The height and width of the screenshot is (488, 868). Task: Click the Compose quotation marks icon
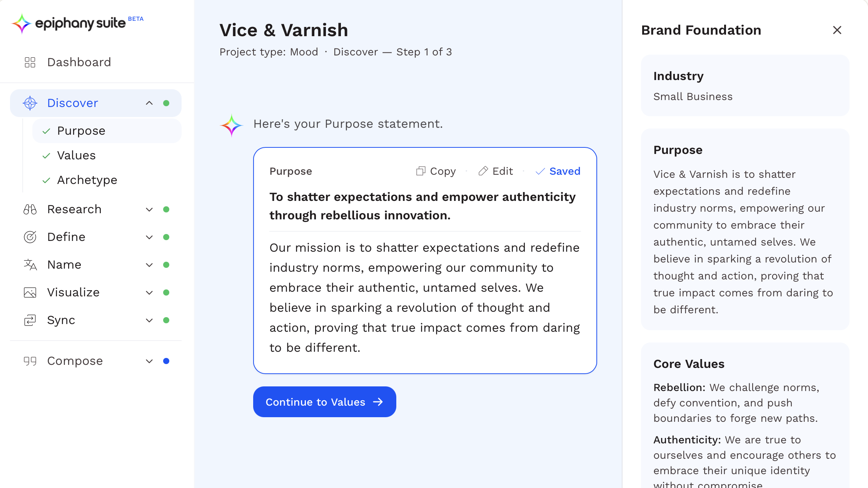[30, 361]
